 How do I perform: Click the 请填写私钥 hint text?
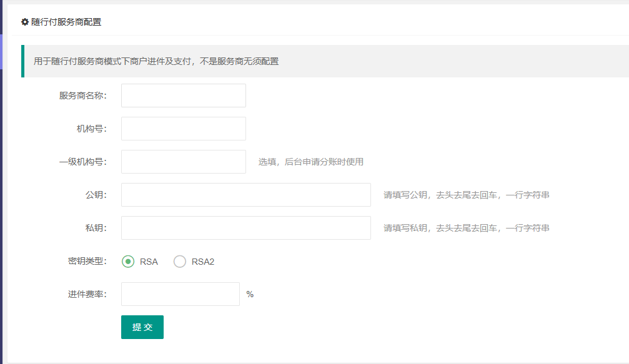pyautogui.click(x=466, y=228)
